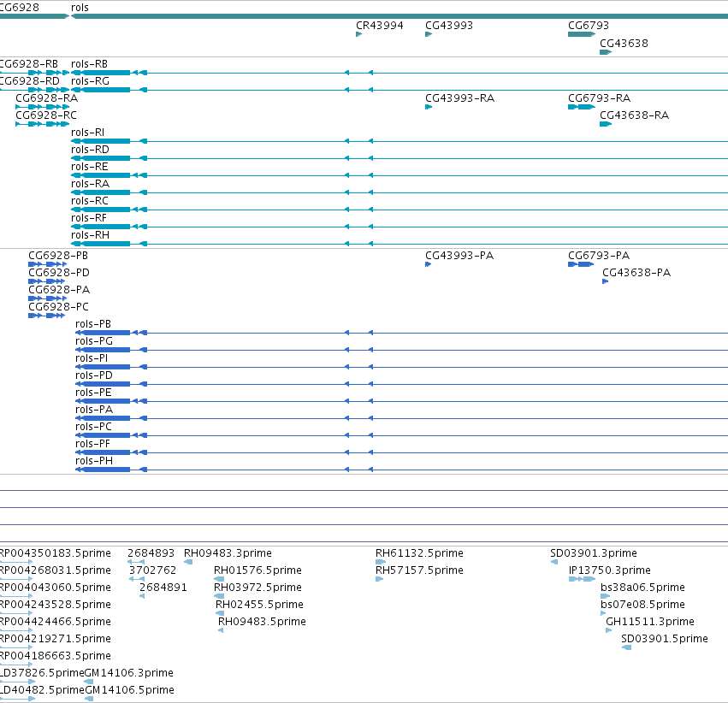Click the RH61132.5prime EST arrow glyph
Image resolution: width=728 pixels, height=703 pixels.
pyautogui.click(x=381, y=562)
